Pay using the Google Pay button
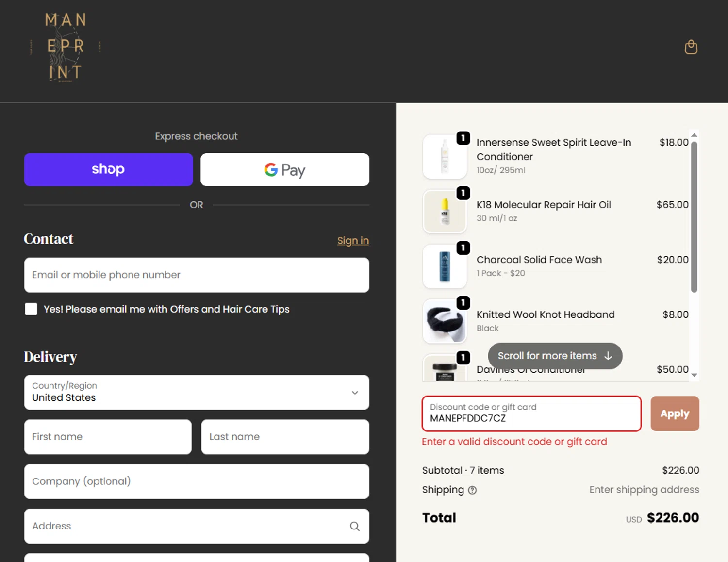 coord(285,169)
